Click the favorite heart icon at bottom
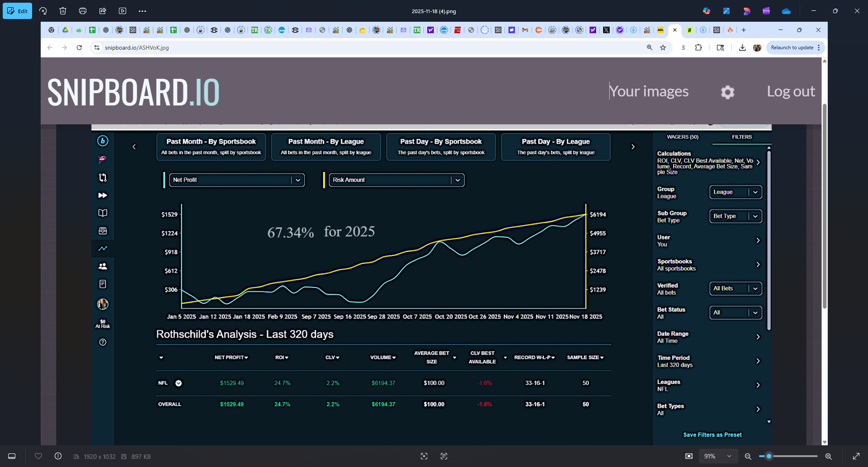Screen dimensions: 868x467 tap(38, 456)
